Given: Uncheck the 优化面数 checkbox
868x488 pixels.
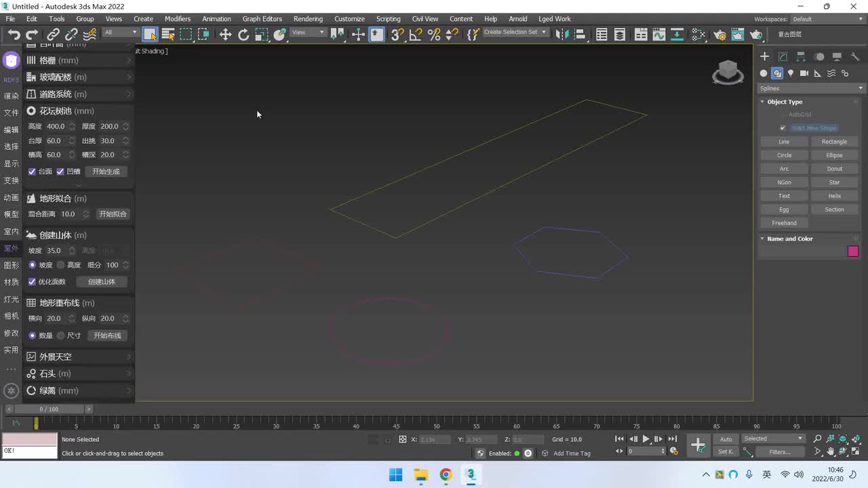Looking at the screenshot, I should pos(32,282).
